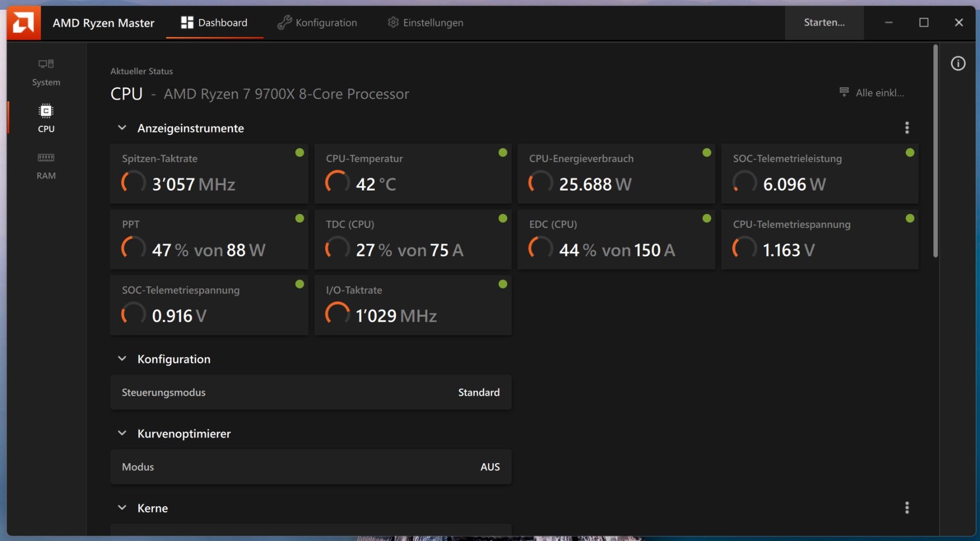Toggle green status dot on CPU-Energieverbrauch

(x=707, y=152)
